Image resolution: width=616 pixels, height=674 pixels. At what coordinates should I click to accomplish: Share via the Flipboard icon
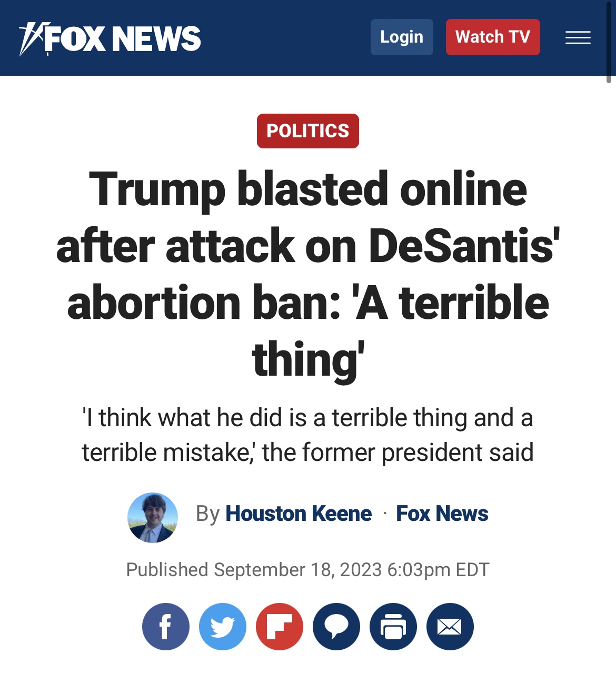click(x=280, y=627)
